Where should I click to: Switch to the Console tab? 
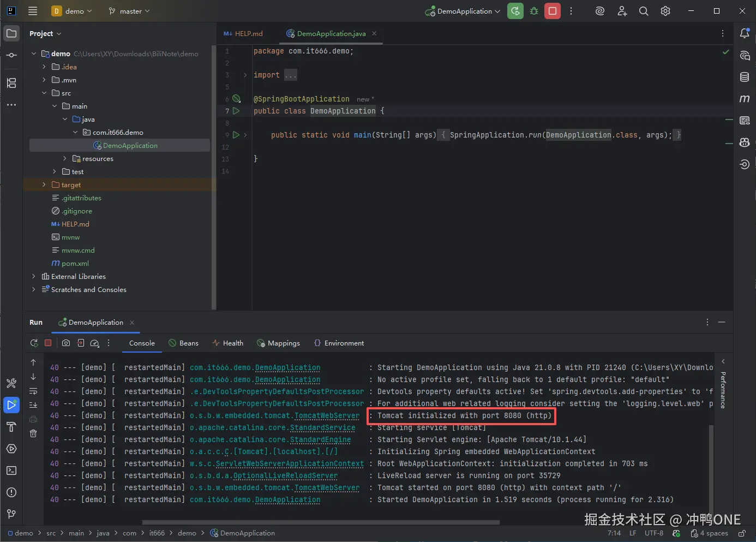tap(142, 343)
